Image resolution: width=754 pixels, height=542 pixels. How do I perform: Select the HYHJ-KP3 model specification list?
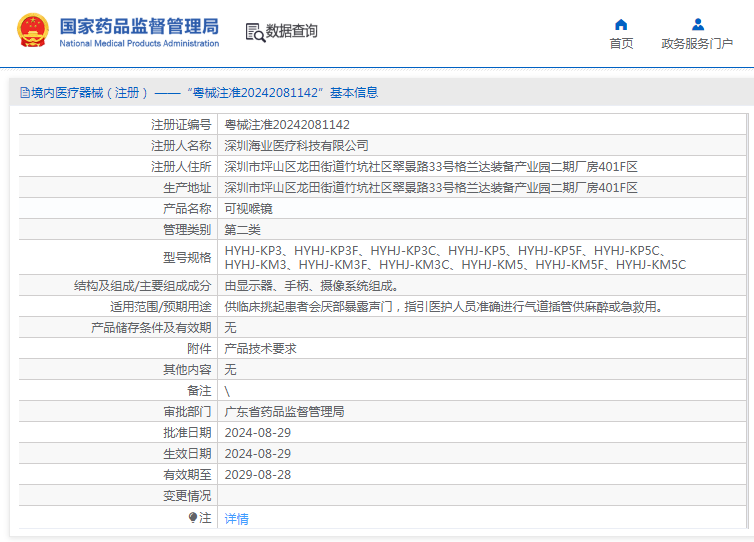(x=455, y=257)
